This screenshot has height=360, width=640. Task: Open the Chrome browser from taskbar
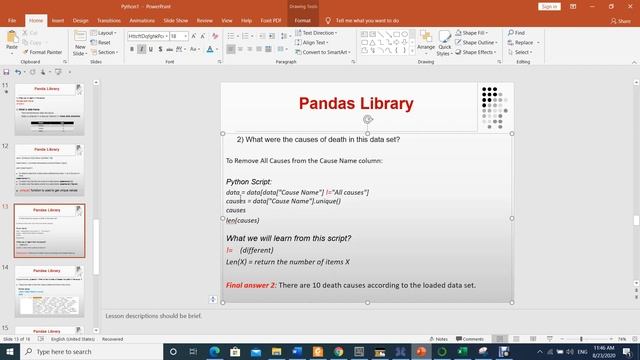point(338,351)
